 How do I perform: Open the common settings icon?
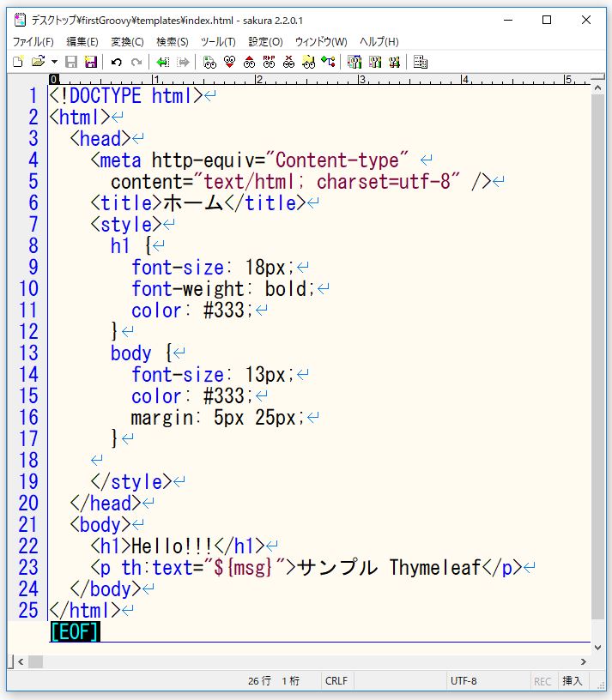[x=394, y=62]
